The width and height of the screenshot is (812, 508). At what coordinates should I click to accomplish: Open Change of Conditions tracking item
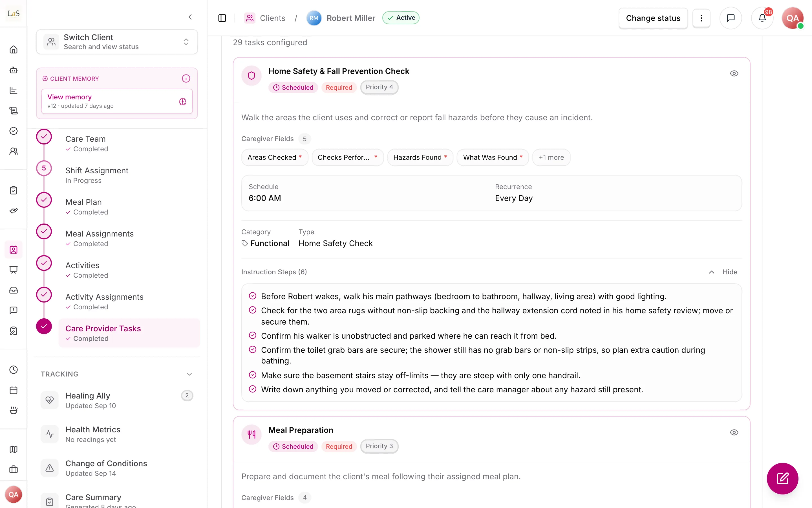coord(117,468)
